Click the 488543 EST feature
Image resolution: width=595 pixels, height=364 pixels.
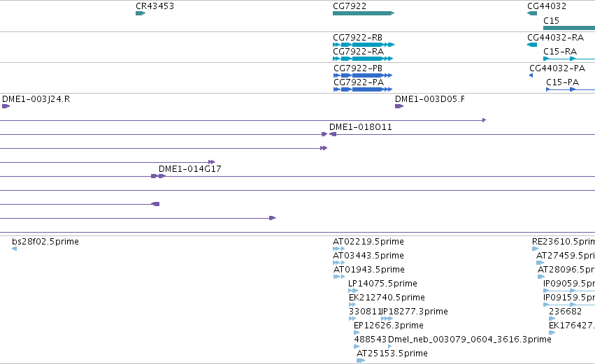pyautogui.click(x=357, y=347)
